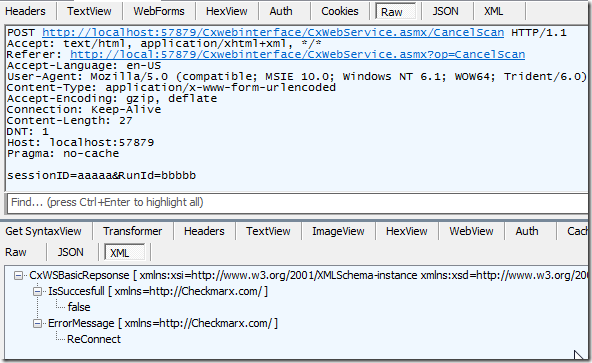Select the CxWSBasicRepsonse tree node
Screen dimensions: 592x363
pos(308,275)
